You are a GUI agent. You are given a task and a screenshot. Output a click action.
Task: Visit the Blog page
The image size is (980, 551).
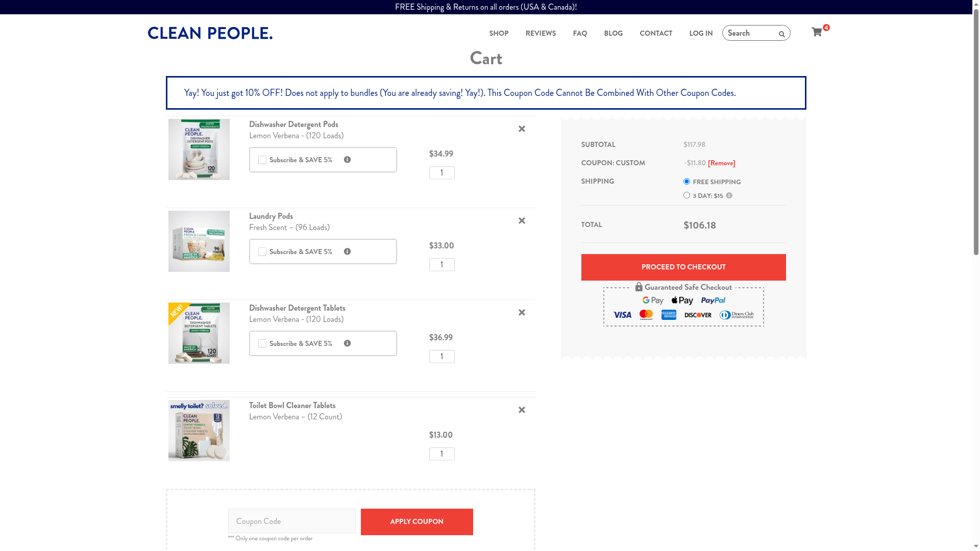[x=613, y=33]
